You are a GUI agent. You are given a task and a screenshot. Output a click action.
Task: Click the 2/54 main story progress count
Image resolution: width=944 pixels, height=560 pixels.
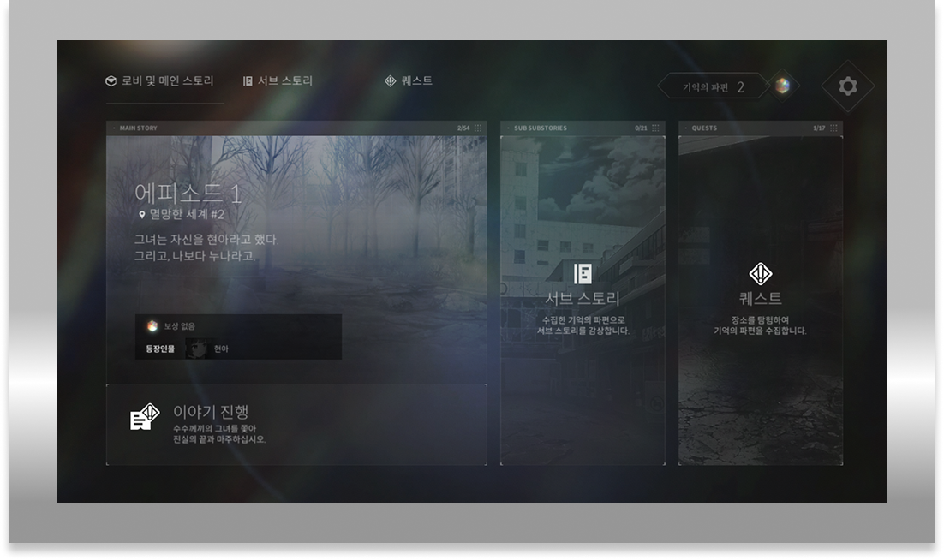coord(463,128)
